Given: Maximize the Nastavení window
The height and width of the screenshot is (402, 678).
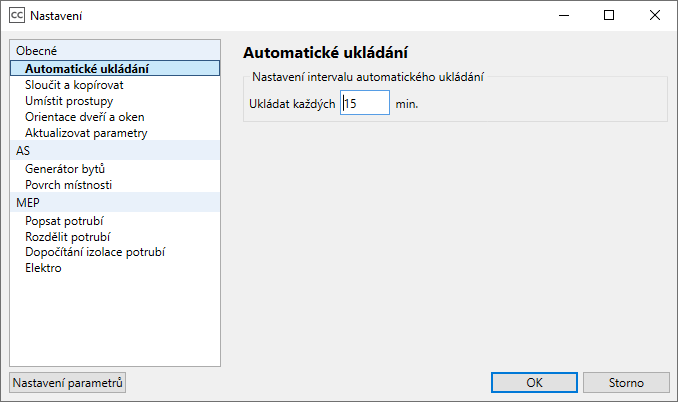Looking at the screenshot, I should tap(609, 16).
